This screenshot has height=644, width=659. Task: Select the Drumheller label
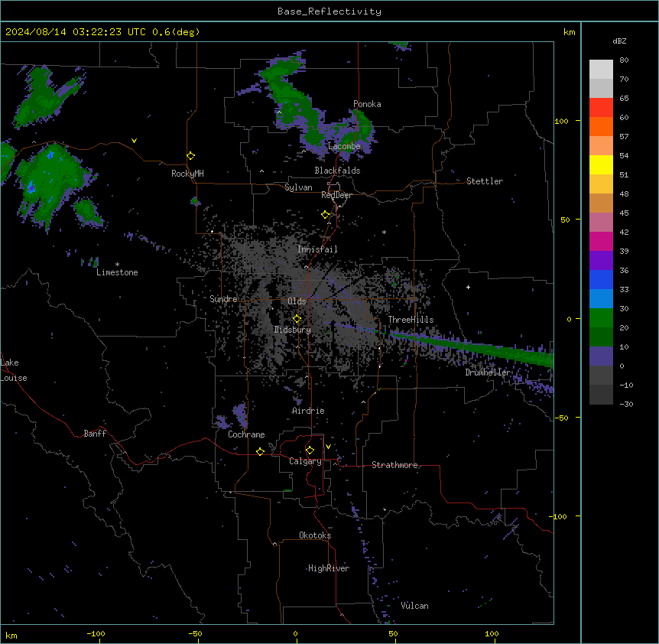(x=488, y=372)
